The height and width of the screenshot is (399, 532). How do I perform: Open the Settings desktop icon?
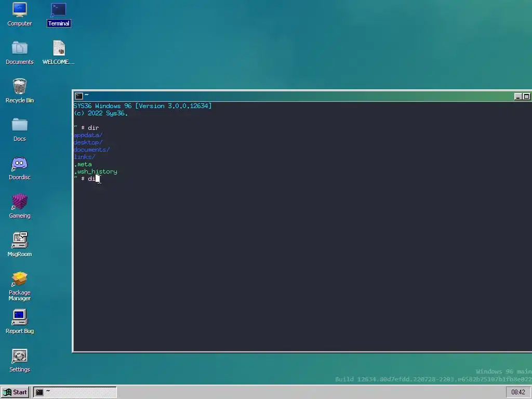(x=20, y=361)
